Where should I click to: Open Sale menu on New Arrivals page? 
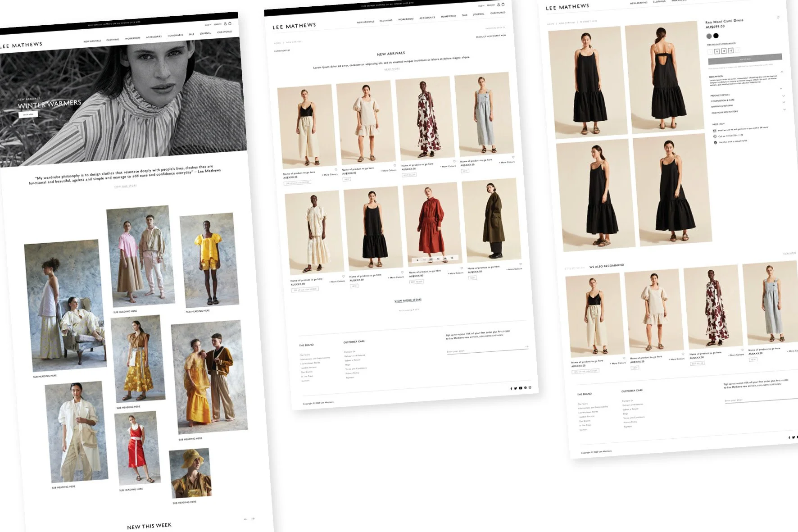tap(464, 15)
